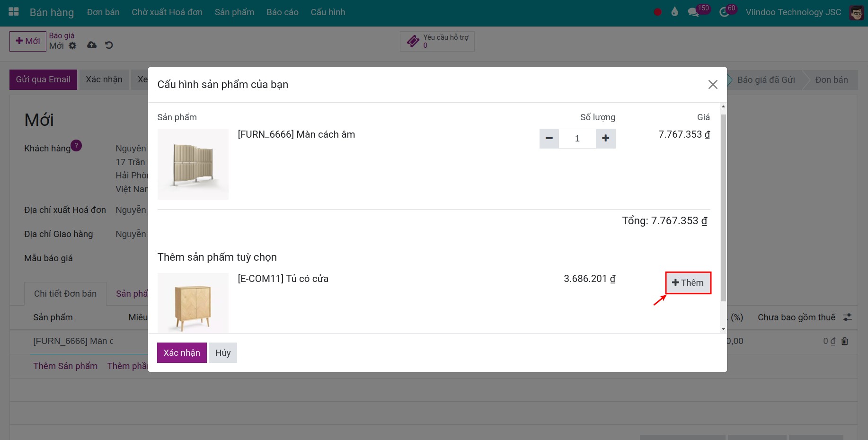Open the Cấu hình menu
The image size is (868, 440).
pos(328,12)
